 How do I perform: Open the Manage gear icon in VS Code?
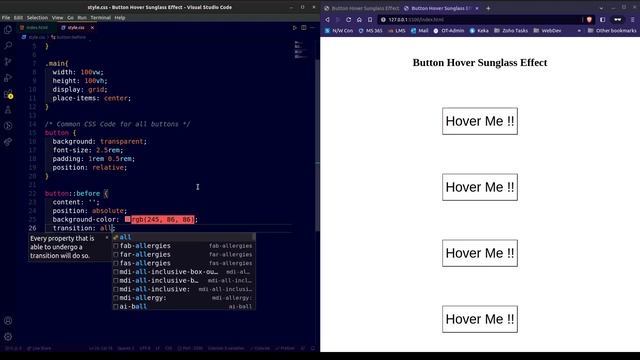(x=8, y=337)
